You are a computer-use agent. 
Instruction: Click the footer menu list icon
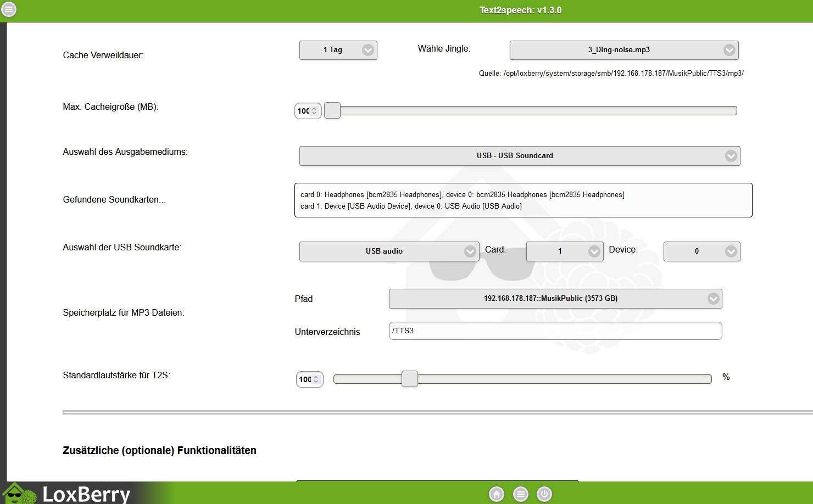click(521, 494)
